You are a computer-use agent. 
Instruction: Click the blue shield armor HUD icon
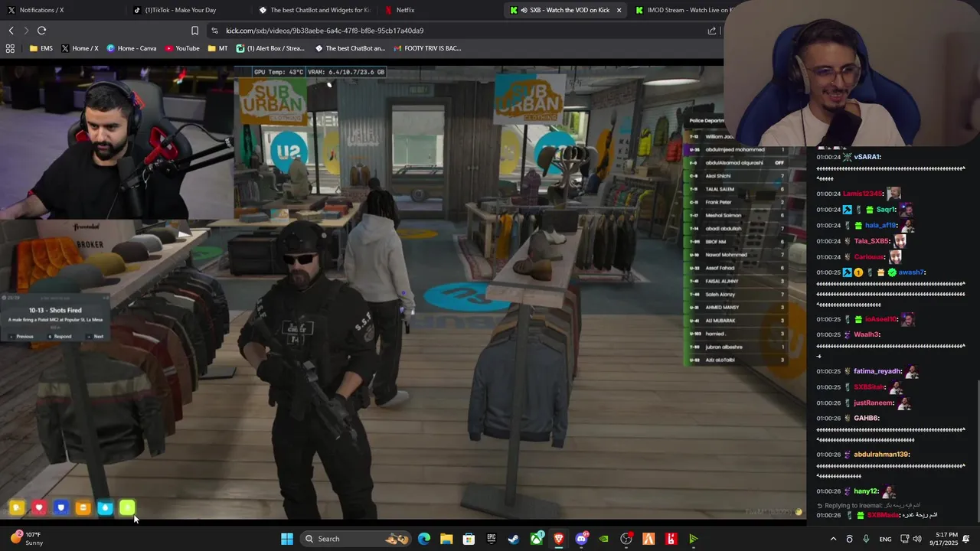(61, 507)
